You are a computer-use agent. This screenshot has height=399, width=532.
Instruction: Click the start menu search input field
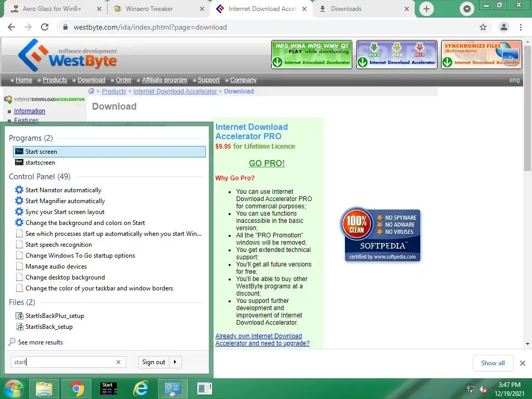[x=64, y=362]
